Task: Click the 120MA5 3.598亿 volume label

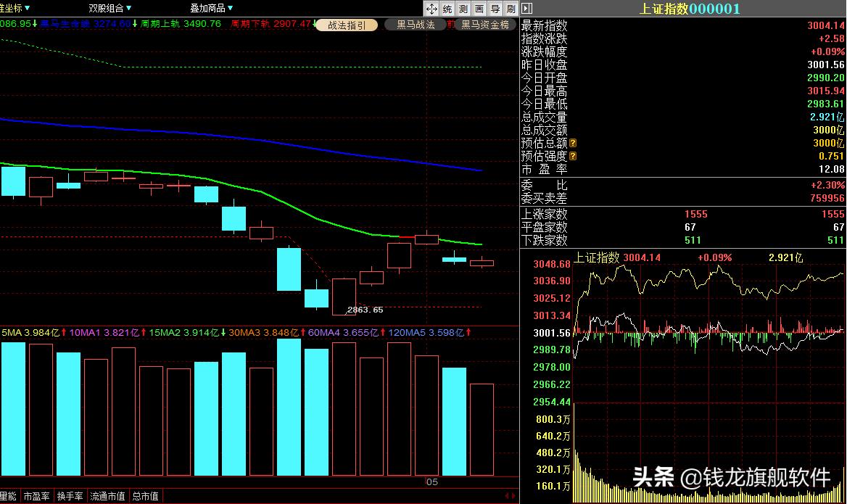Action: click(426, 333)
